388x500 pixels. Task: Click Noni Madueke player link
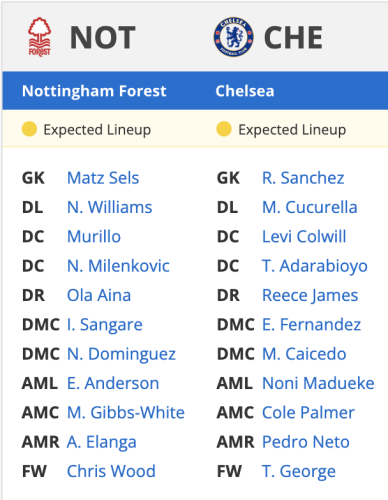(x=318, y=383)
